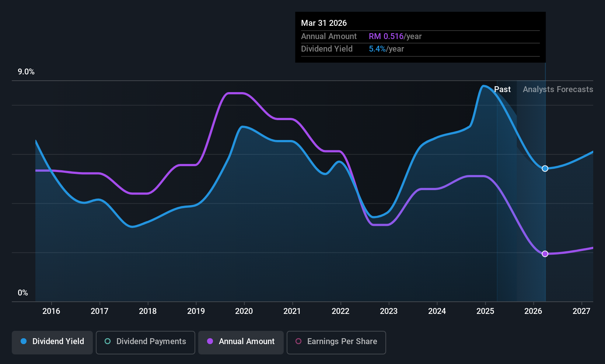Click the Mar 31 2026 tooltip date
Image resolution: width=605 pixels, height=364 pixels.
[324, 23]
